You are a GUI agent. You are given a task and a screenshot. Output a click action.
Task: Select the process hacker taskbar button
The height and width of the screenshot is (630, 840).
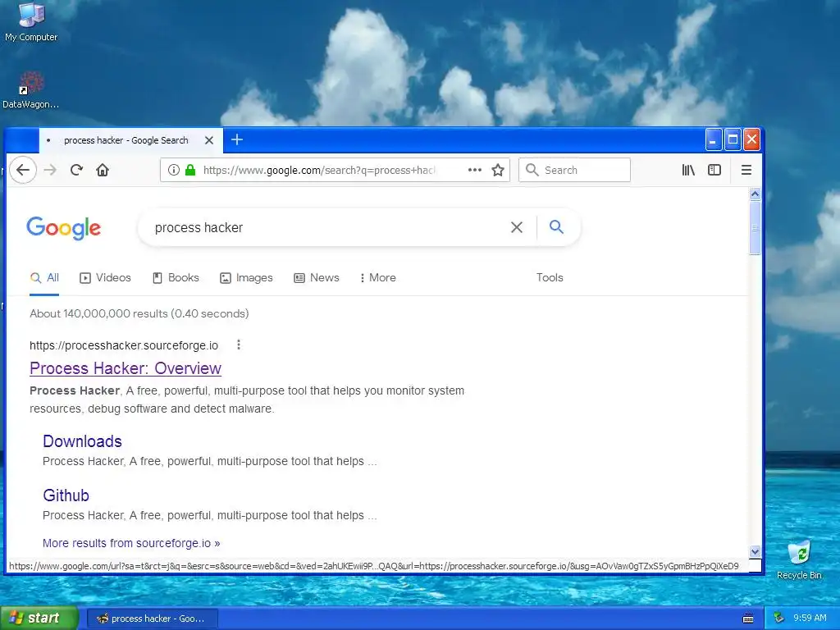pos(152,619)
